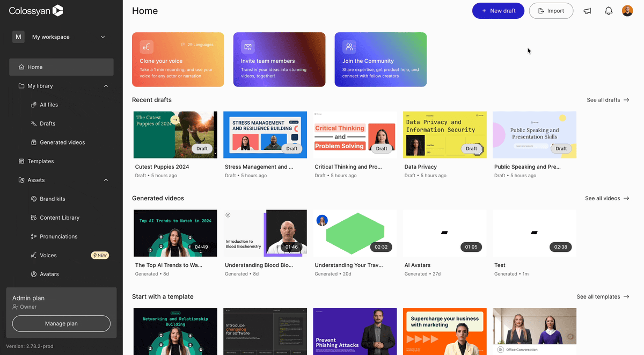Click the Brand kits icon
The width and height of the screenshot is (644, 355).
[34, 199]
